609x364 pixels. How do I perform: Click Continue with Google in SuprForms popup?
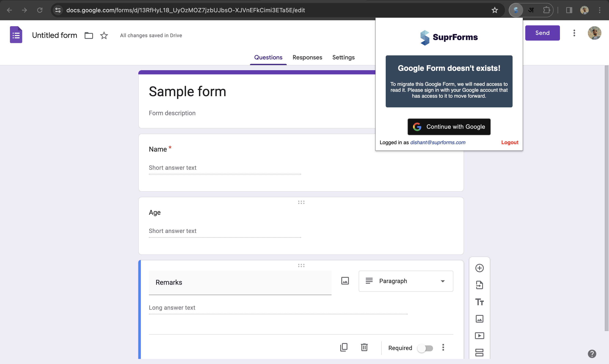pos(449,127)
